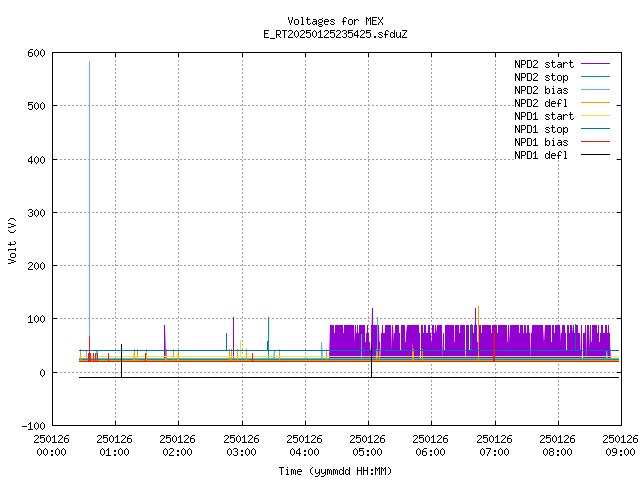
Task: Click the light blue NPD2 bias legend line
Action: (x=596, y=90)
